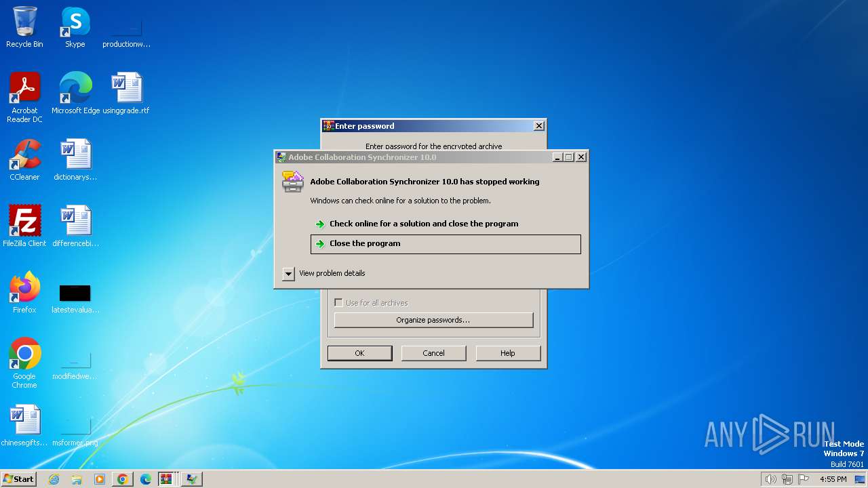Viewport: 868px width, 488px height.
Task: Expand View problem details arrow
Action: (x=288, y=274)
